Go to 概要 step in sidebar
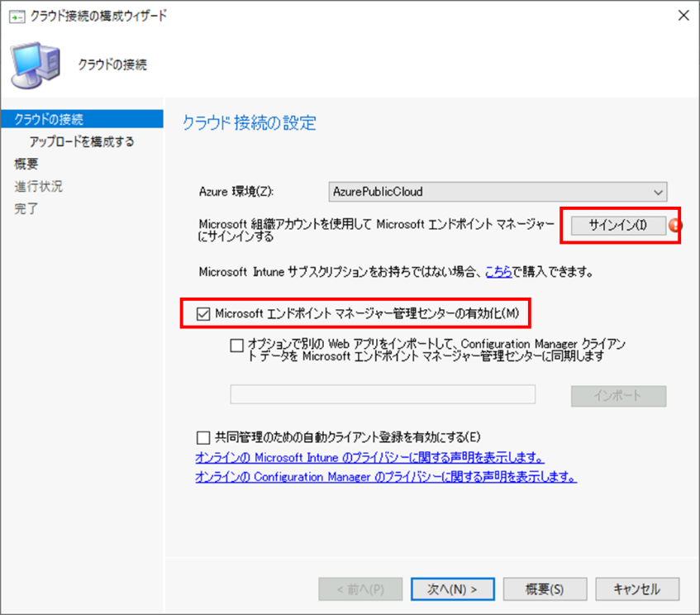This screenshot has height=615, width=700. pos(26,164)
